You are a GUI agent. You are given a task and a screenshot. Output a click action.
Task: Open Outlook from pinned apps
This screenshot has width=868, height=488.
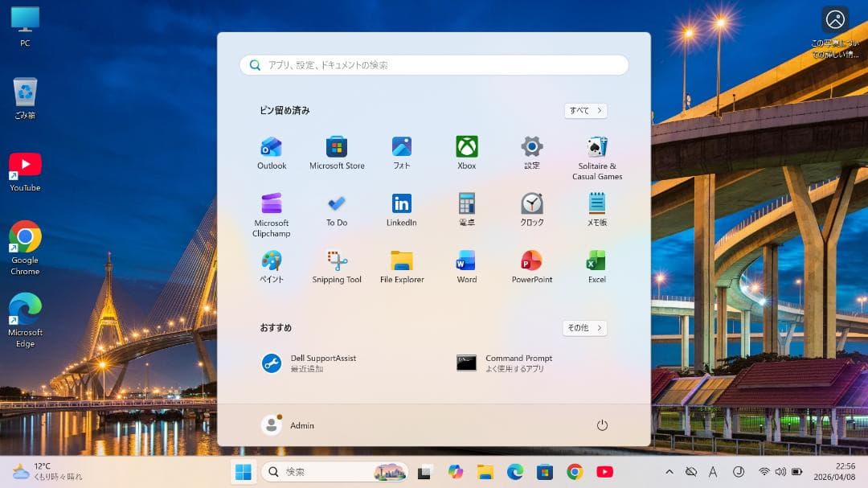(x=272, y=154)
